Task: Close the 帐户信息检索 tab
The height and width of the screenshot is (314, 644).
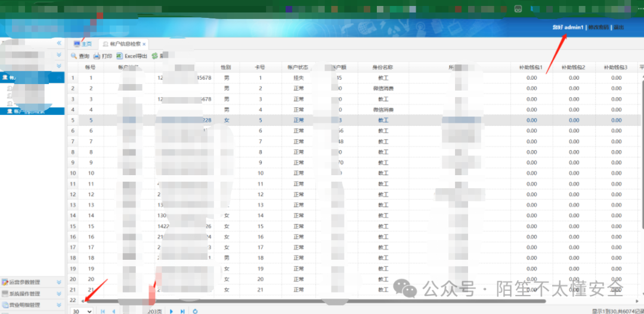Action: coord(144,44)
